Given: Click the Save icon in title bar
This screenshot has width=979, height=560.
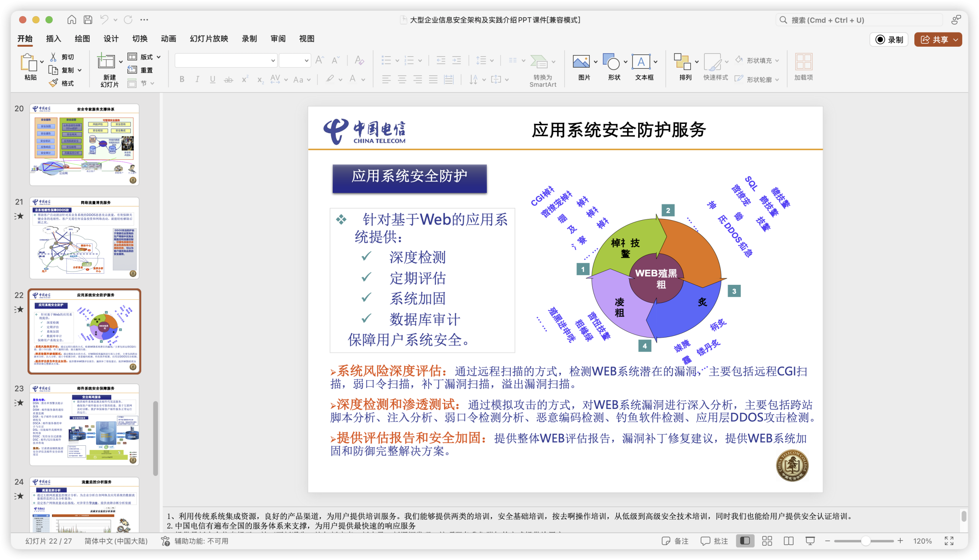Looking at the screenshot, I should point(88,19).
